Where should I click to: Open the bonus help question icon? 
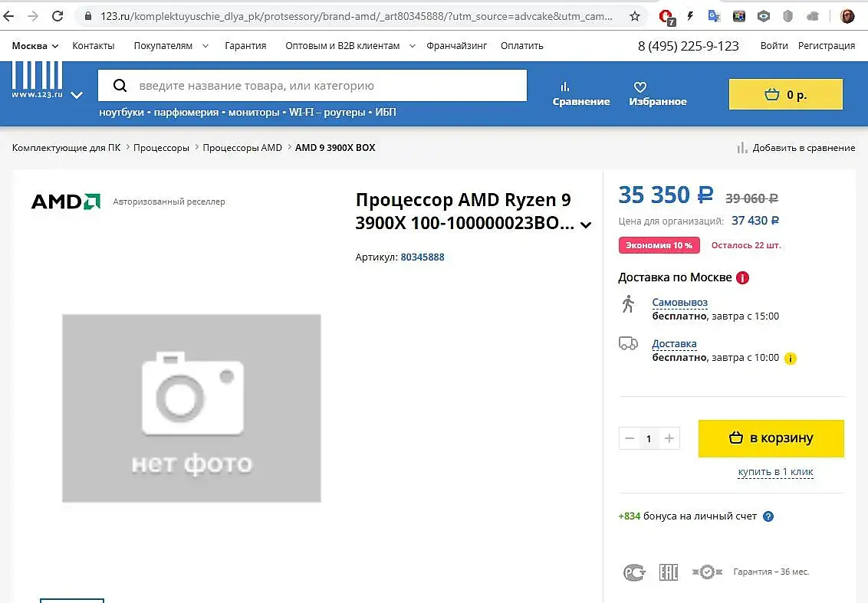tap(768, 516)
